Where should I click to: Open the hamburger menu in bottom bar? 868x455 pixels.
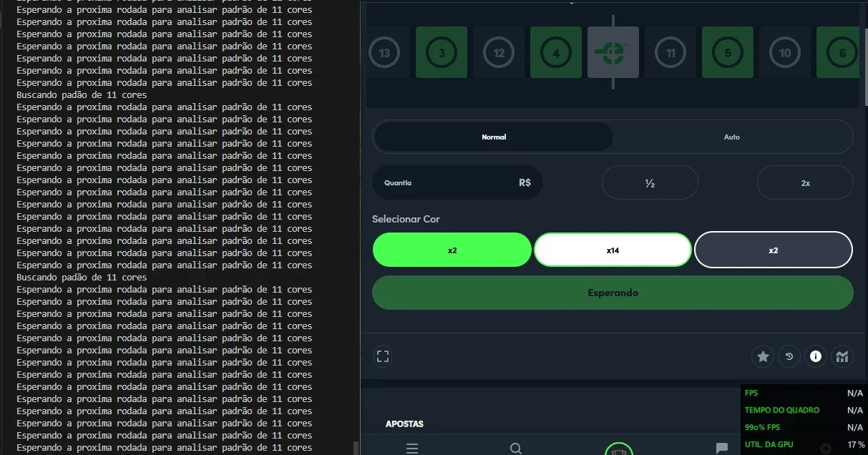tap(412, 449)
